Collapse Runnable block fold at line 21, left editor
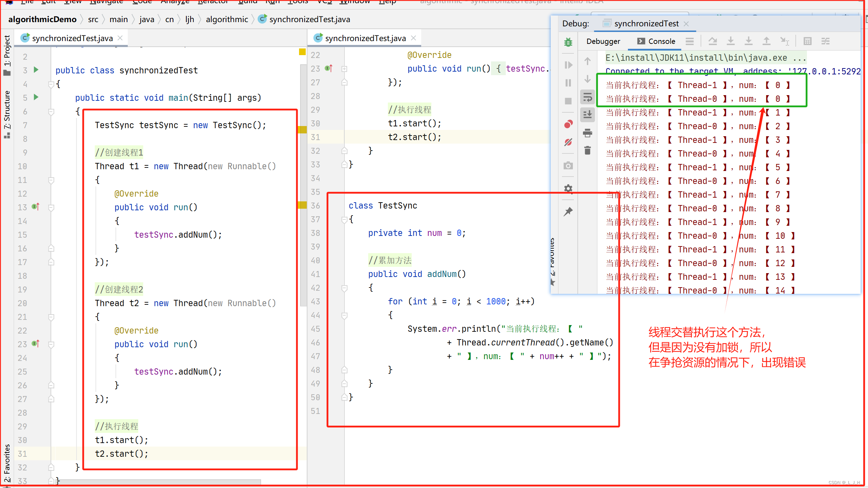The image size is (868, 488). click(x=51, y=317)
